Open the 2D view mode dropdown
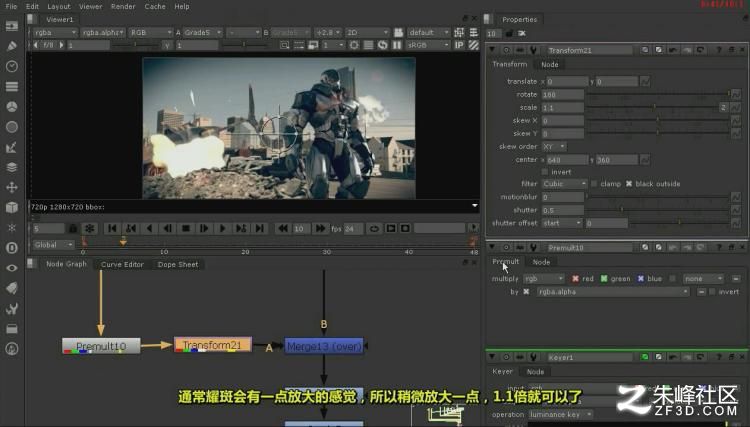The height and width of the screenshot is (427, 750). point(367,33)
